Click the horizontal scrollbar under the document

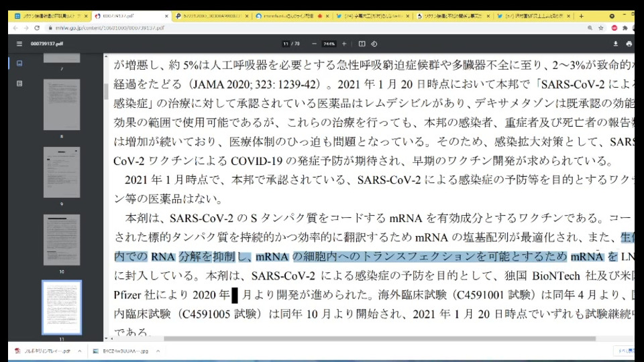tap(380, 339)
